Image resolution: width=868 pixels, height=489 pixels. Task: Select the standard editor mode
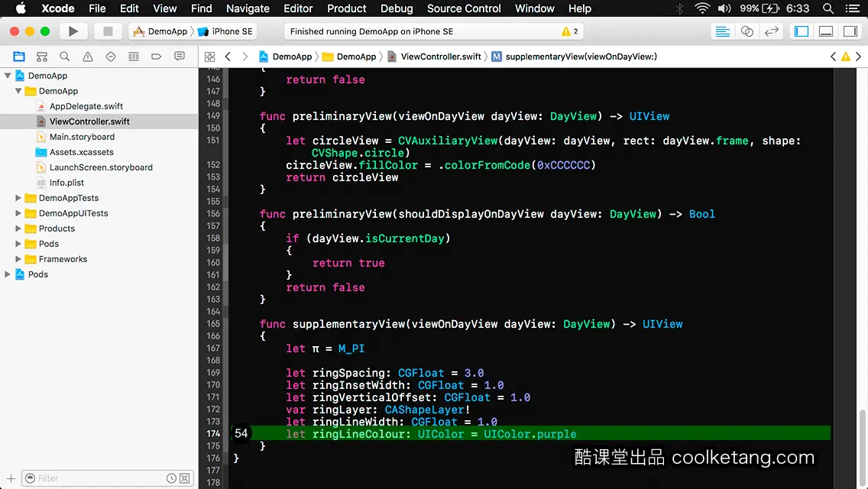722,31
